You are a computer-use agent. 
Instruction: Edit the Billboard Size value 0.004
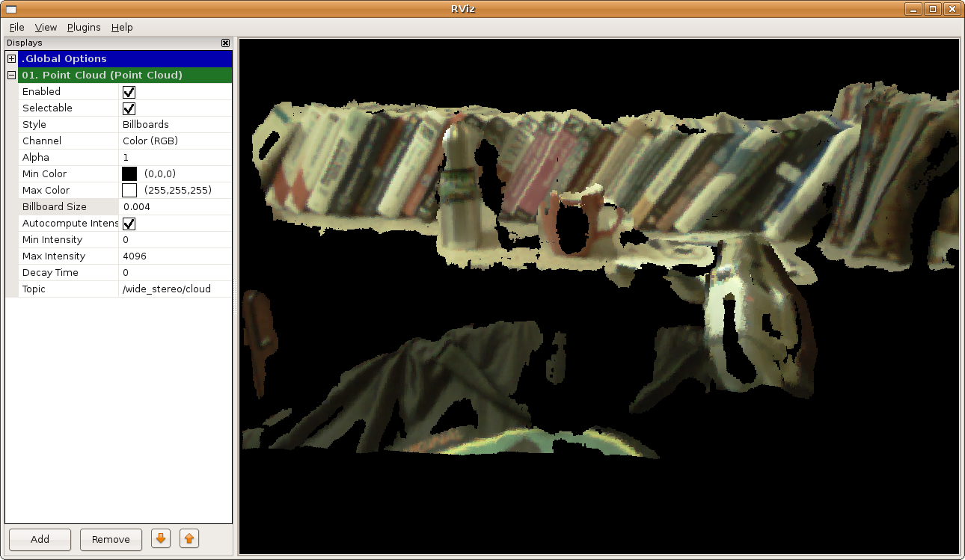[176, 206]
